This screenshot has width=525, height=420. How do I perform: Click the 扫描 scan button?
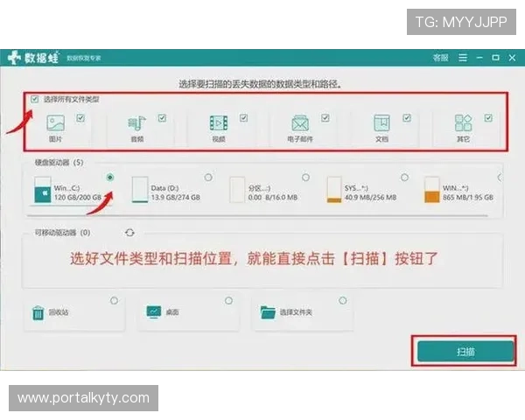tap(465, 352)
